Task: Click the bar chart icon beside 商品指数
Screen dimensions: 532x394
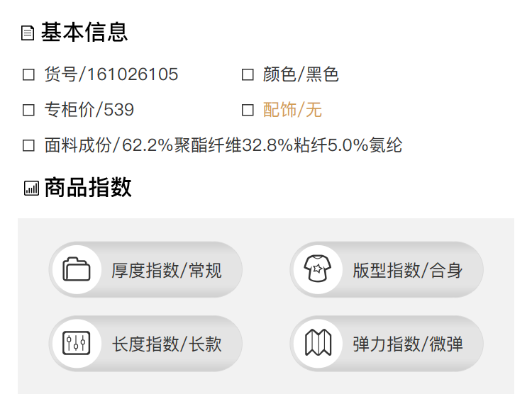Action: click(x=31, y=188)
